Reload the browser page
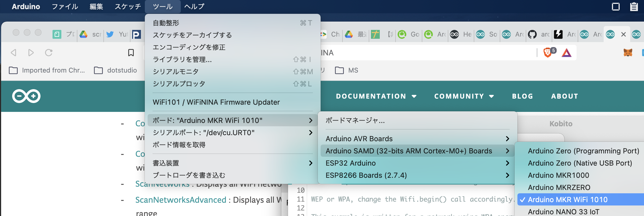Viewport: 644px width, 216px height. coord(49,53)
